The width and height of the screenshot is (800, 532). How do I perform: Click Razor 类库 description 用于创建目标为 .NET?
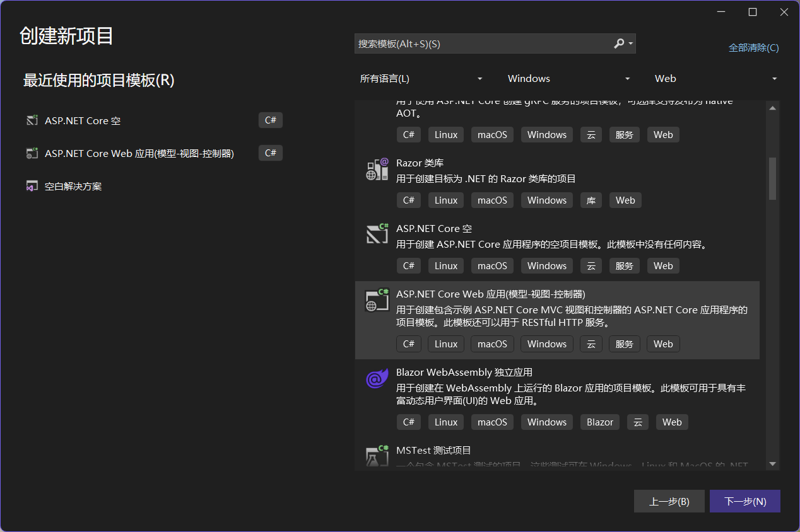(x=486, y=179)
